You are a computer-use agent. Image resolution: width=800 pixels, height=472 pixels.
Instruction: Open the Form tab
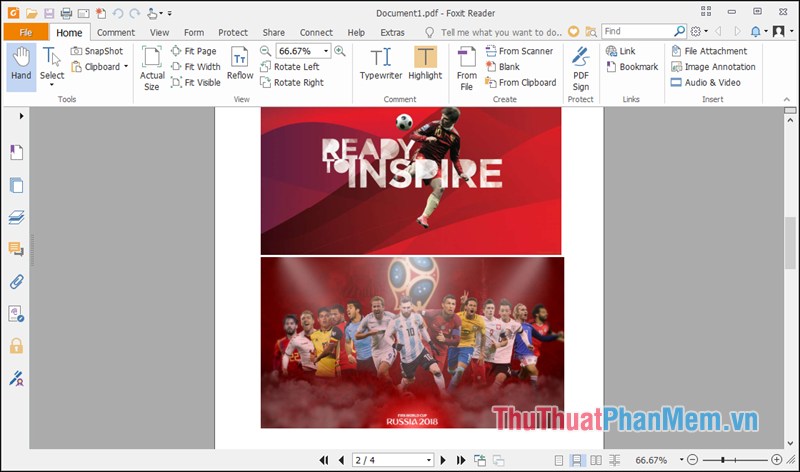pos(194,32)
